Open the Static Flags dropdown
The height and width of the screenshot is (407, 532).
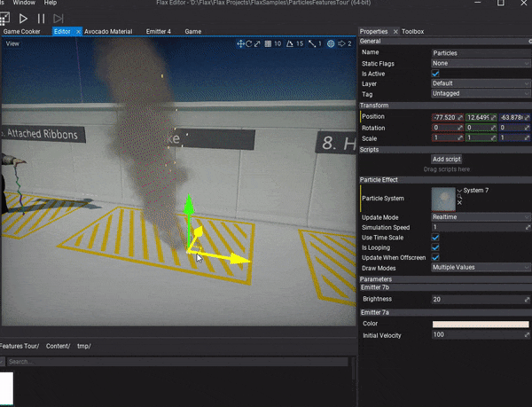(x=481, y=64)
